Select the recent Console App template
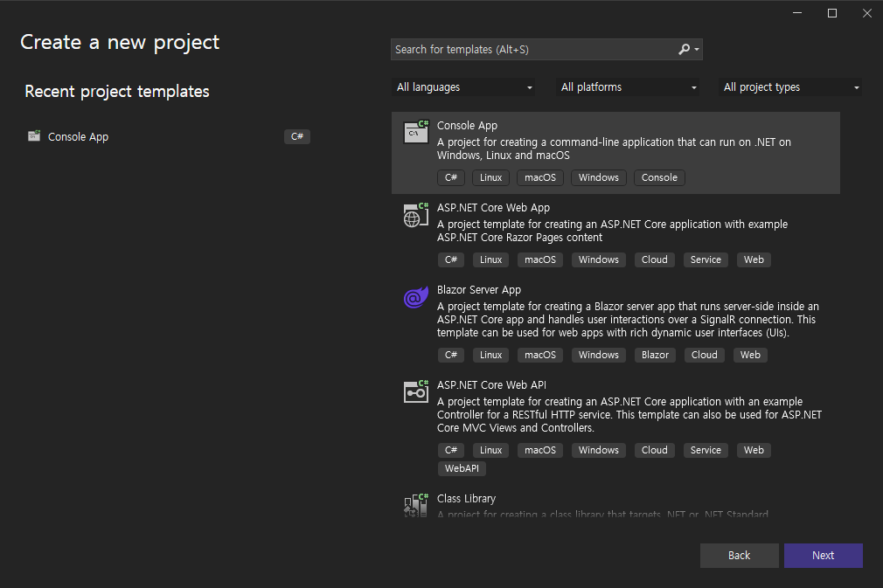This screenshot has height=588, width=883. coord(169,136)
